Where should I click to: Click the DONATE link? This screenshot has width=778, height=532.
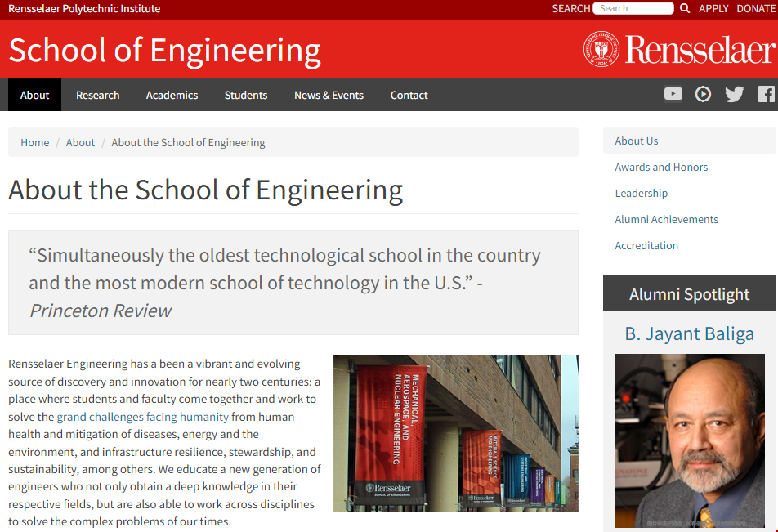click(756, 8)
